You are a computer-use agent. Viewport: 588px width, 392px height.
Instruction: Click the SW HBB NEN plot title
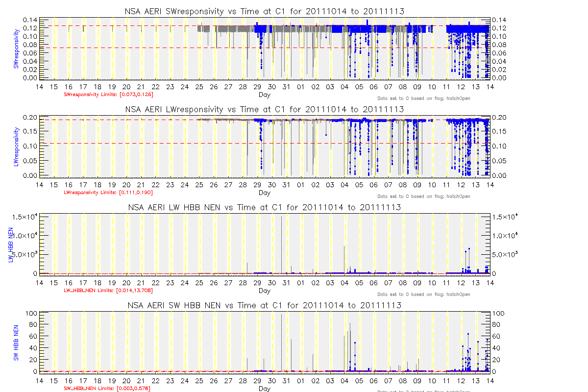264,305
